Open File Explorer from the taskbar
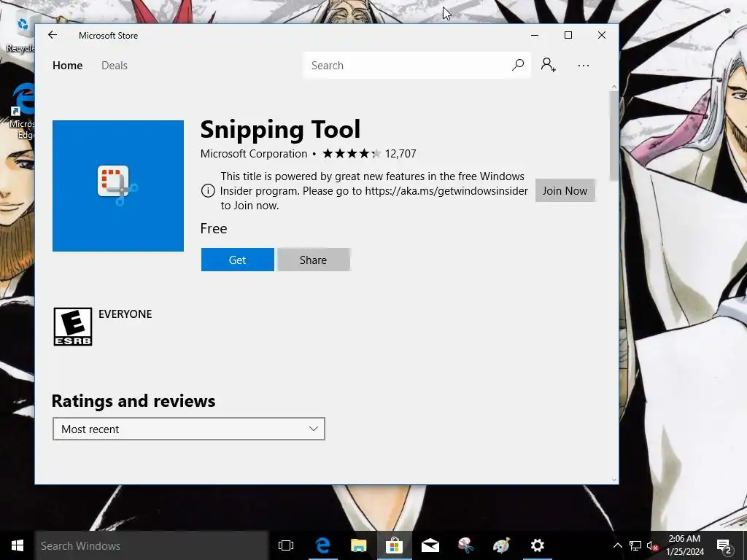This screenshot has height=560, width=747. [358, 545]
